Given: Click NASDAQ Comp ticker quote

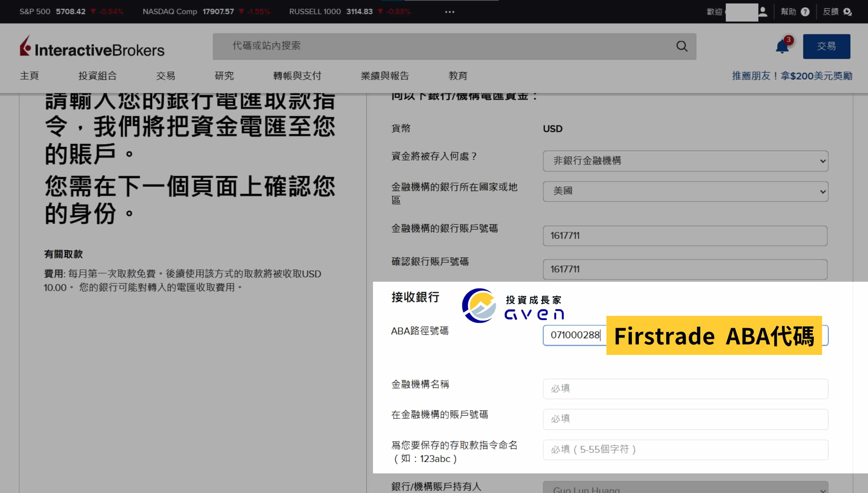Looking at the screenshot, I should (x=206, y=11).
